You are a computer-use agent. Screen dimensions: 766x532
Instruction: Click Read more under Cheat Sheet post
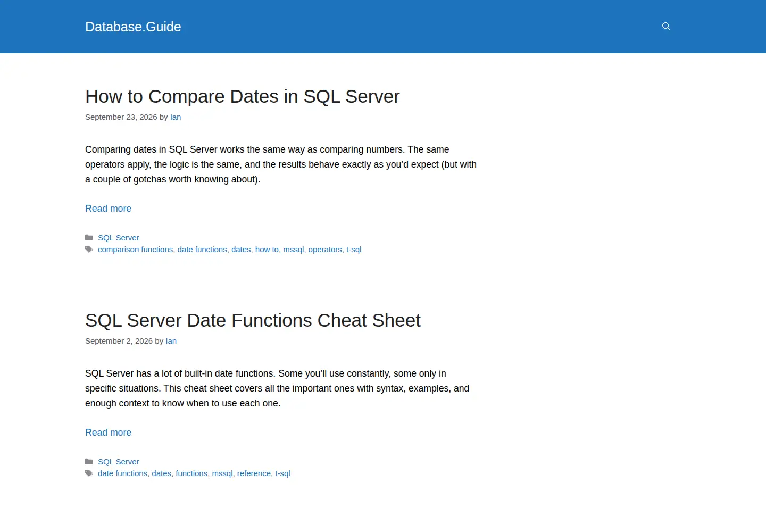click(x=108, y=433)
